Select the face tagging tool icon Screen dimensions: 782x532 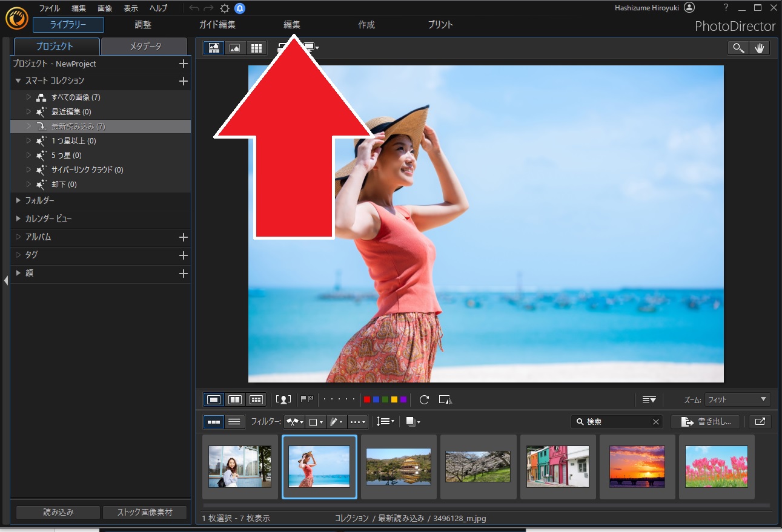click(283, 399)
